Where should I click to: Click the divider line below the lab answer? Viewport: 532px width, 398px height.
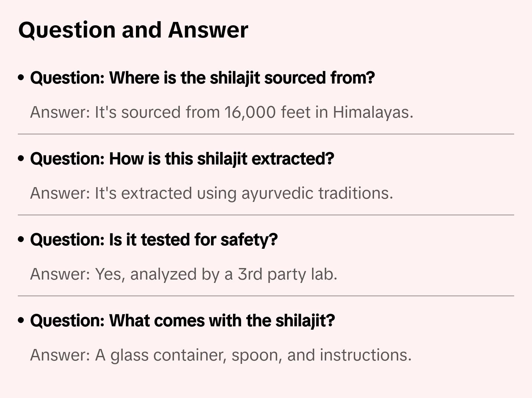(266, 296)
